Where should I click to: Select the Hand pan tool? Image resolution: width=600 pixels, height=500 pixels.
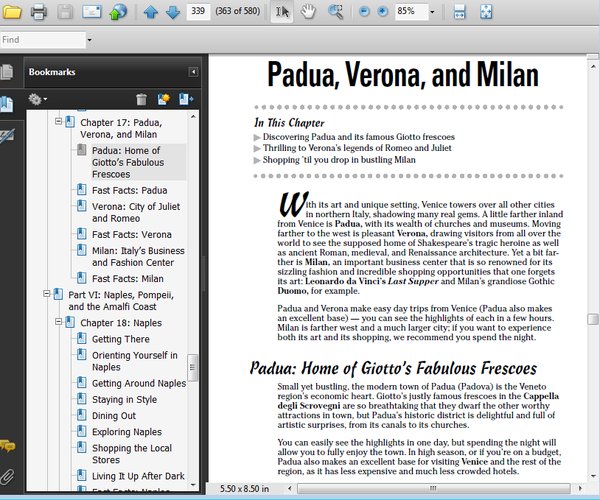point(309,12)
